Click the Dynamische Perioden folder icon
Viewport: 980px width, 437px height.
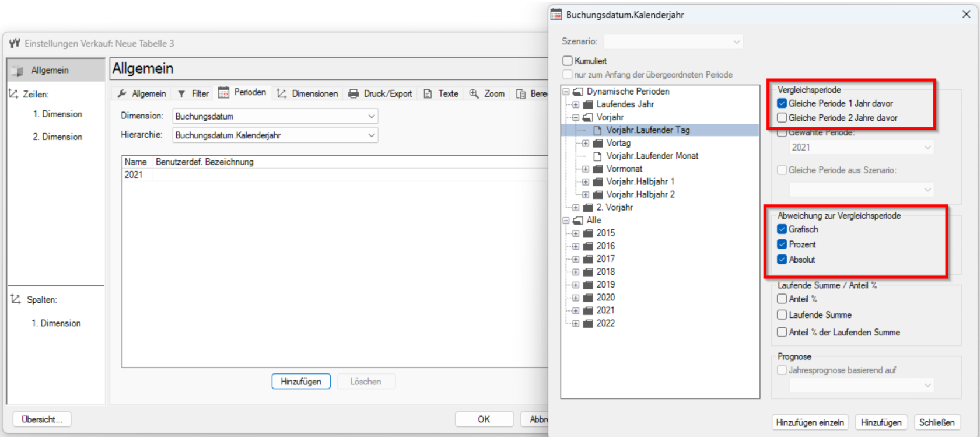(578, 92)
